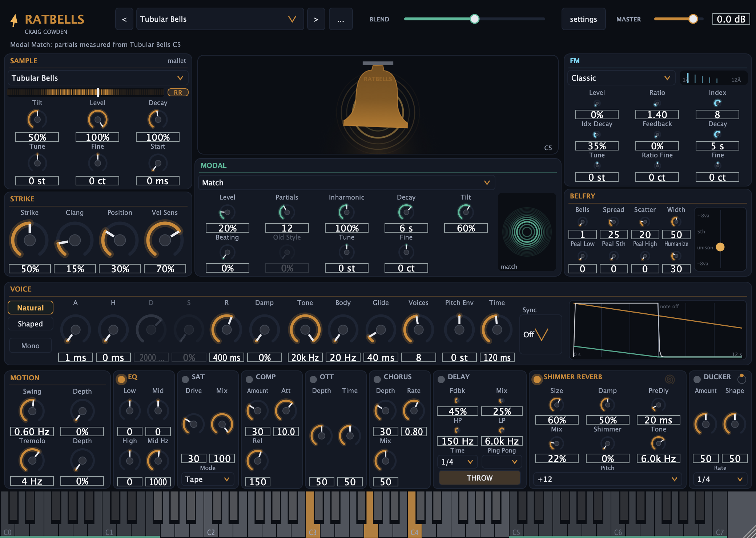Open the ducker Rate 1/4 dropdown
756x538 pixels.
(720, 479)
